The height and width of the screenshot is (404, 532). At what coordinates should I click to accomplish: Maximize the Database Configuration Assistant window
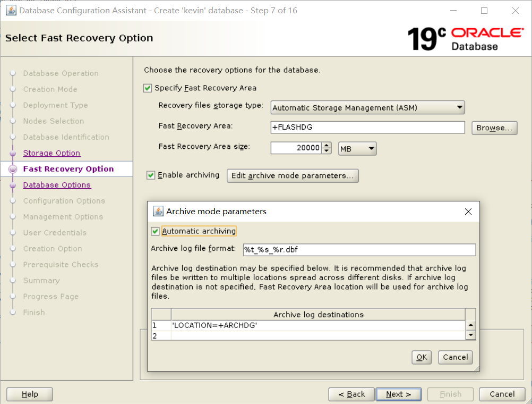point(484,11)
